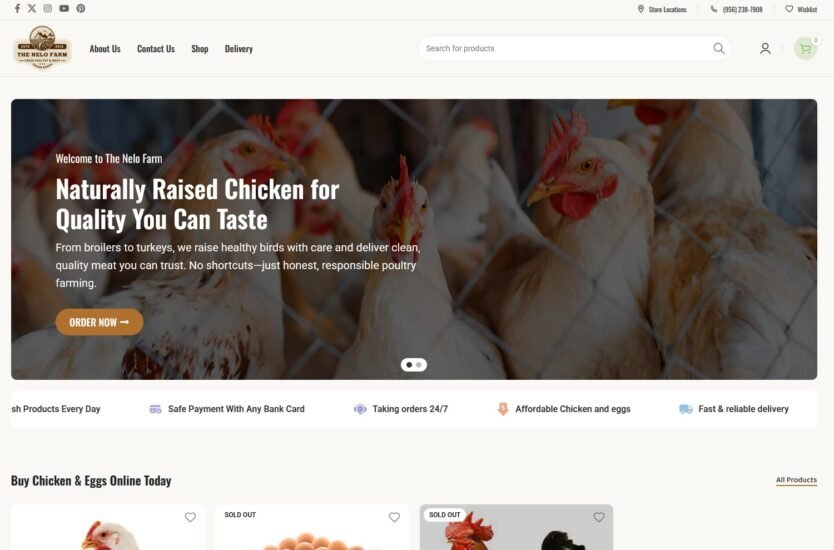Open the About Us menu item
Viewport: 834px width, 550px height.
coord(105,49)
